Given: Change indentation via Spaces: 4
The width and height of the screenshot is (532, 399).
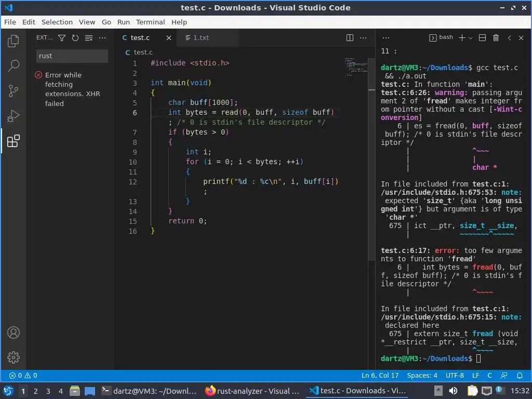Looking at the screenshot, I should (x=422, y=375).
